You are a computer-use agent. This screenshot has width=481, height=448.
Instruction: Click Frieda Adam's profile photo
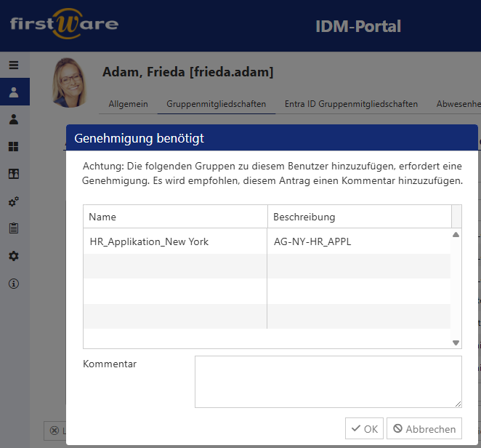[70, 83]
